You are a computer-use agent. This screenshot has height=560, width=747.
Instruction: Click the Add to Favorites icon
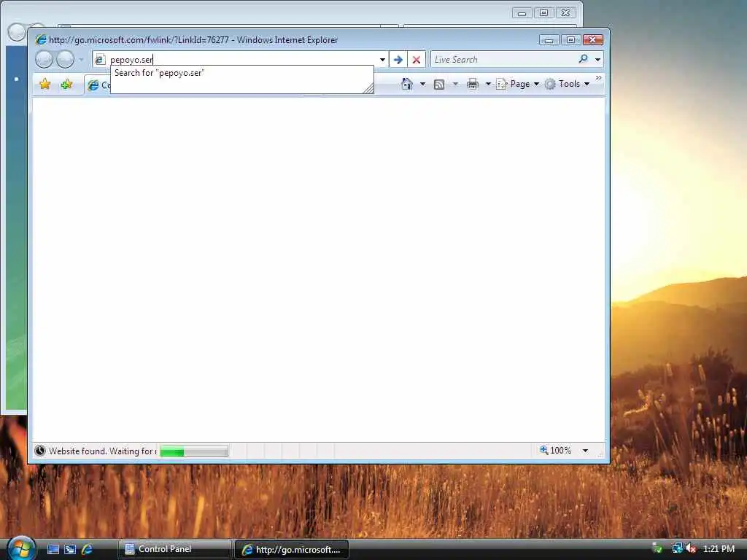click(x=66, y=85)
